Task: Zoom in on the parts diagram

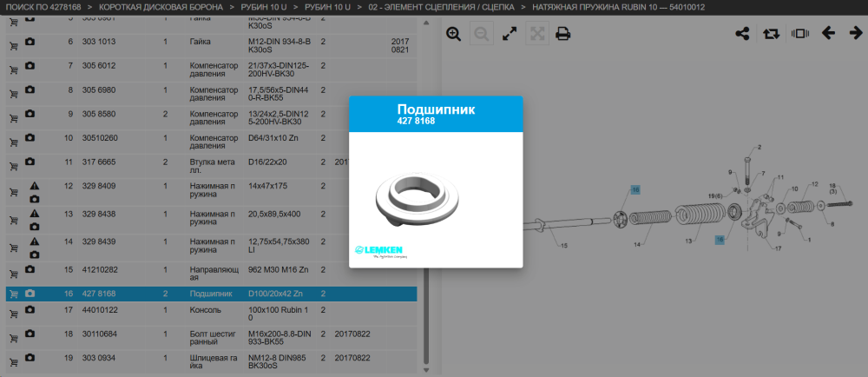Action: coord(453,34)
